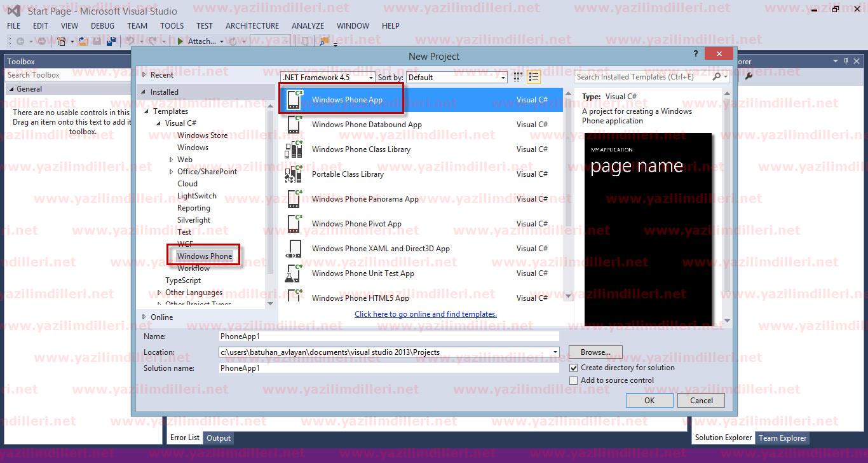
Task: Click the search magnifier in Installed Templates box
Action: click(717, 76)
